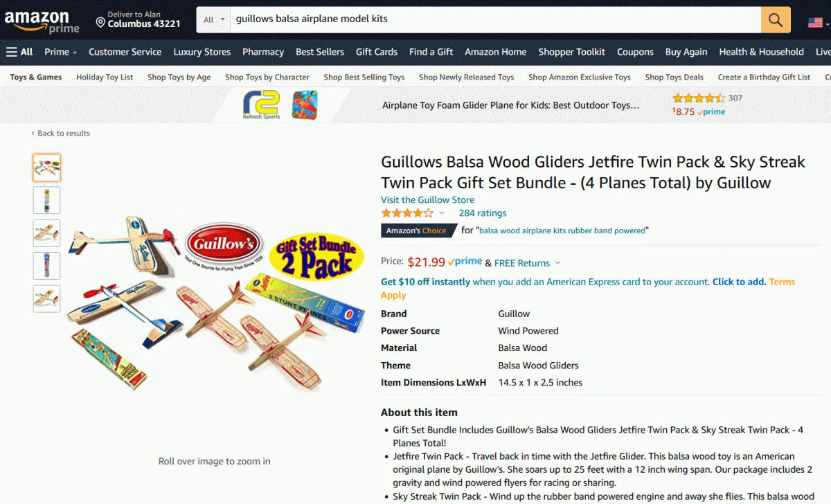
Task: Open the All search category dropdown
Action: 213,19
